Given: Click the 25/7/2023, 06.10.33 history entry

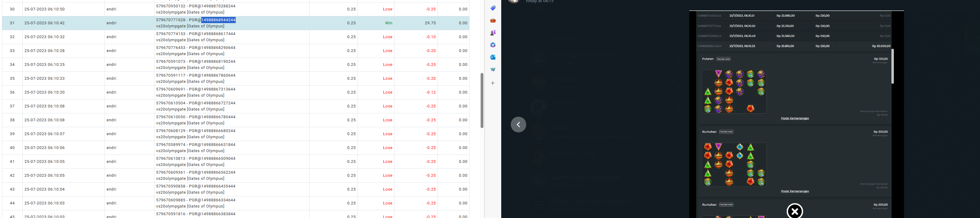Looking at the screenshot, I should [x=742, y=46].
